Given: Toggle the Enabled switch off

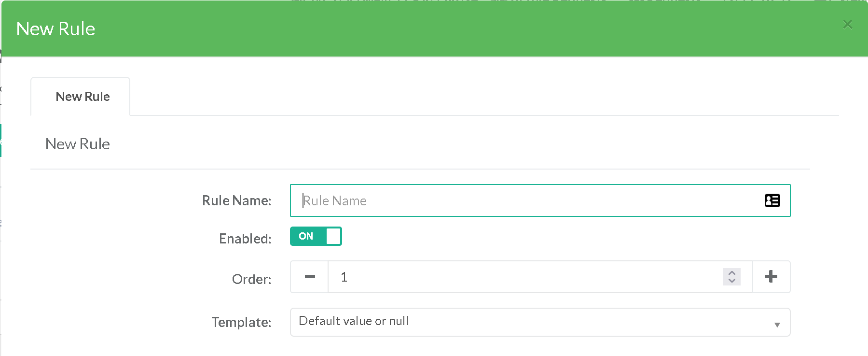Looking at the screenshot, I should (x=316, y=236).
